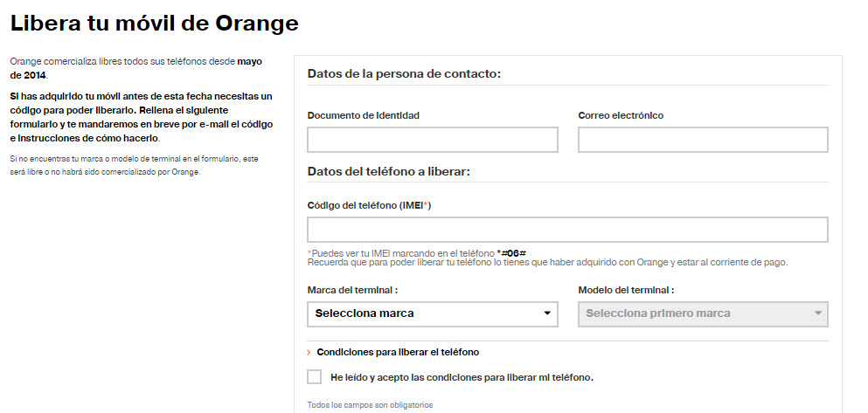868x413 pixels.
Task: Click the 'Libera tu móvil de Orange' heading
Action: tap(155, 24)
